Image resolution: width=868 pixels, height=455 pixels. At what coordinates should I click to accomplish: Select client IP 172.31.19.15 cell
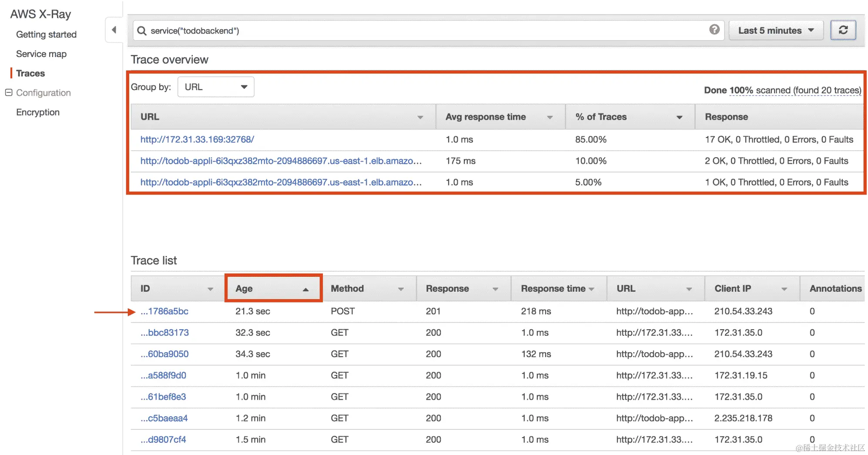coord(741,375)
